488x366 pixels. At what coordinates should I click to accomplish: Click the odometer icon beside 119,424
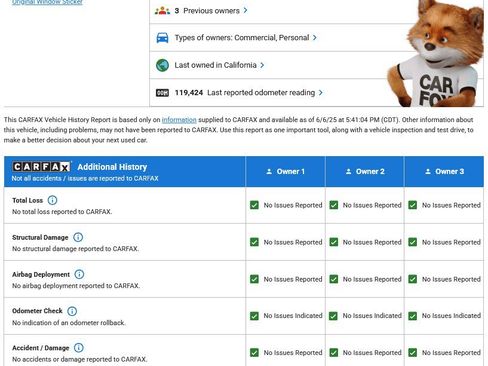162,93
